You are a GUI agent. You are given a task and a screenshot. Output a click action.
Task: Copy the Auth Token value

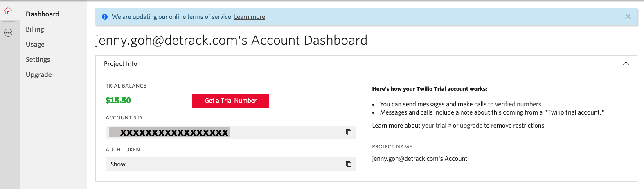tap(349, 164)
